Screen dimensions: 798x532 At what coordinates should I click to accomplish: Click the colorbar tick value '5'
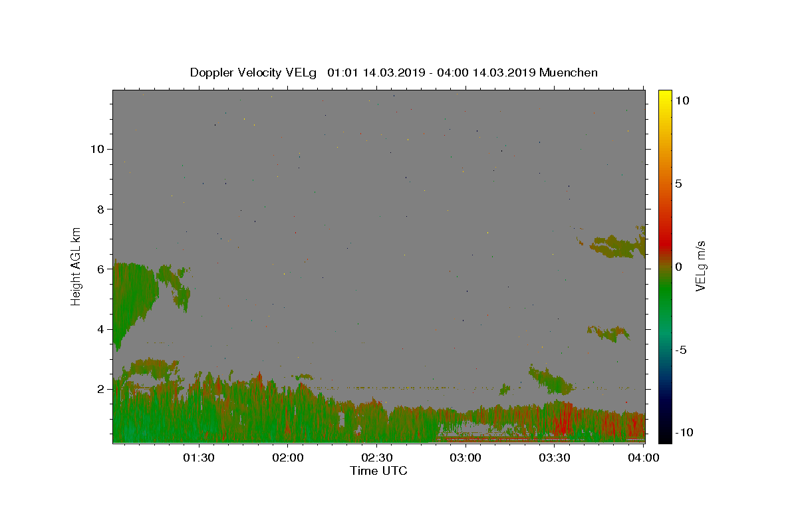(x=679, y=184)
